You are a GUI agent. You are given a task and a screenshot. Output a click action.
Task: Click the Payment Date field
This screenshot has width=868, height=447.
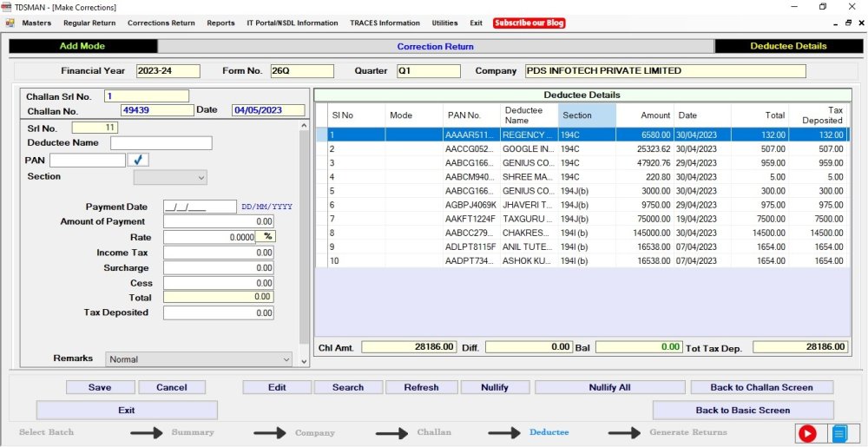click(200, 207)
